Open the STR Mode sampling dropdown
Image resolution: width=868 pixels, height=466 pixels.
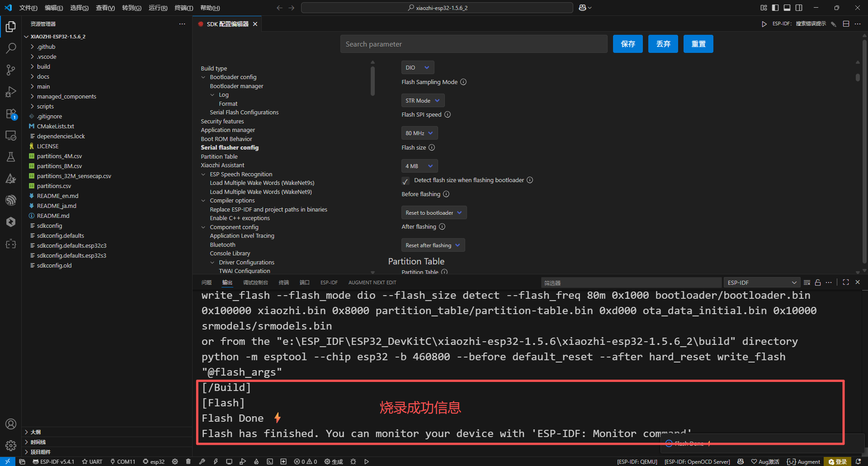423,100
